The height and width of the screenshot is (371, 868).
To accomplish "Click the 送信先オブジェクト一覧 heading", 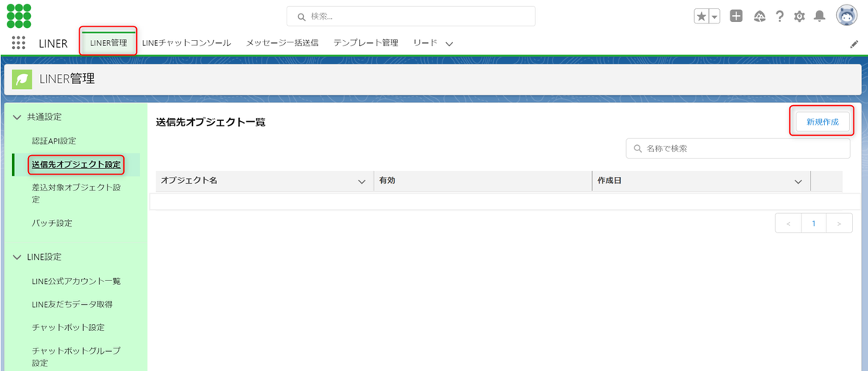I will point(211,122).
